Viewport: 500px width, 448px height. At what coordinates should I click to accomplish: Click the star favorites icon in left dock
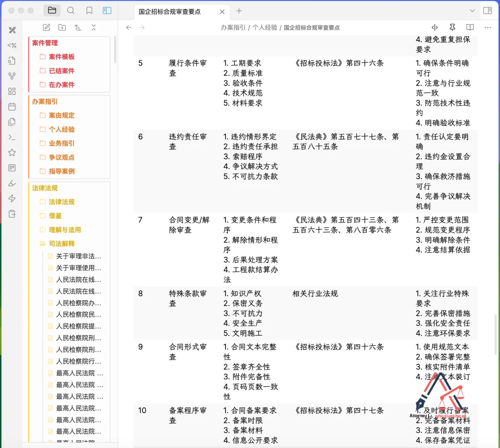[12, 152]
